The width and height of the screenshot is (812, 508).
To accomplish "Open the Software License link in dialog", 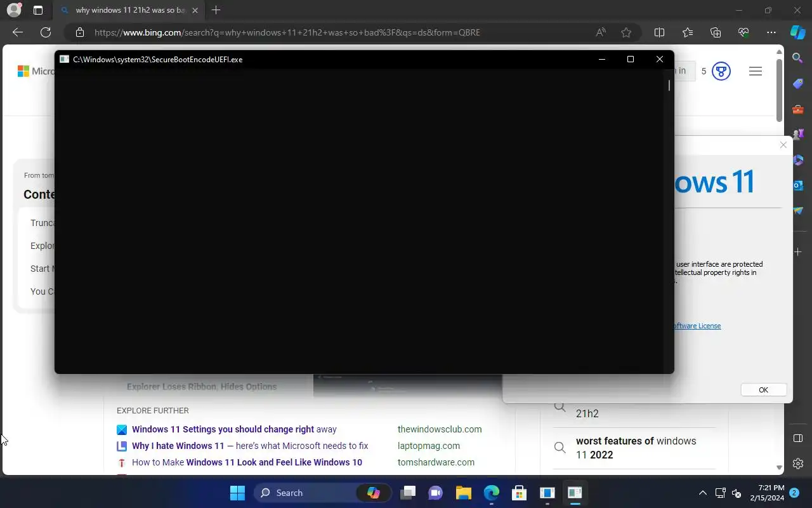I will coord(697,326).
